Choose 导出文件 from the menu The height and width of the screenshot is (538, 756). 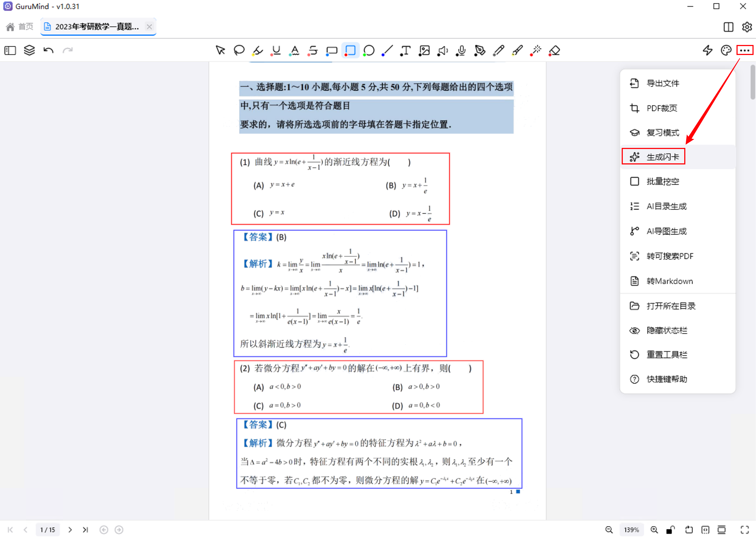(677, 83)
